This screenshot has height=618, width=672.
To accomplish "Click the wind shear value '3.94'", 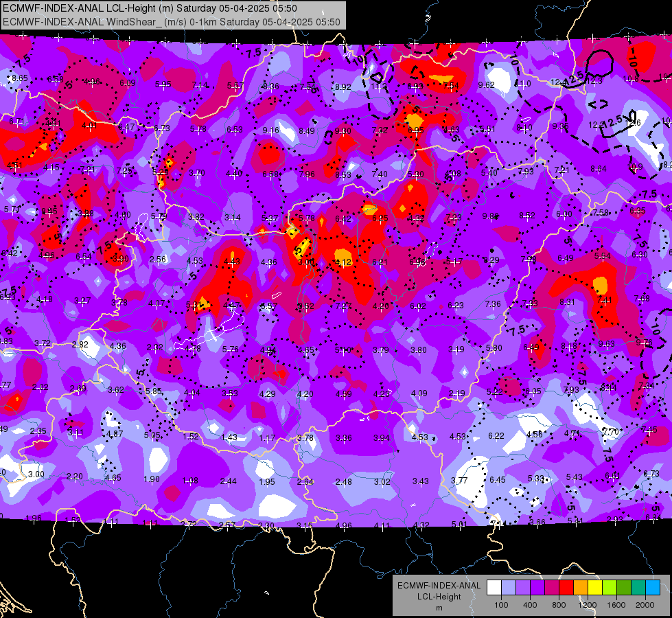I will [x=382, y=438].
